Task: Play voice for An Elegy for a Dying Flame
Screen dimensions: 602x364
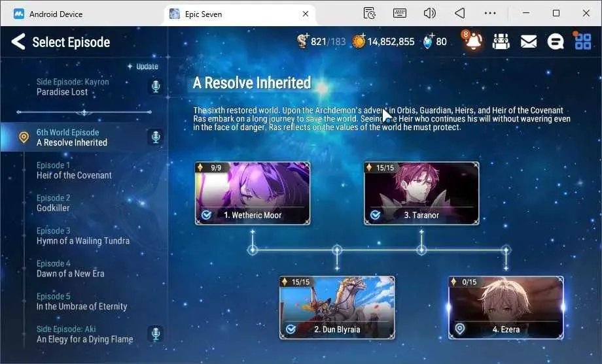Action: coord(156,334)
